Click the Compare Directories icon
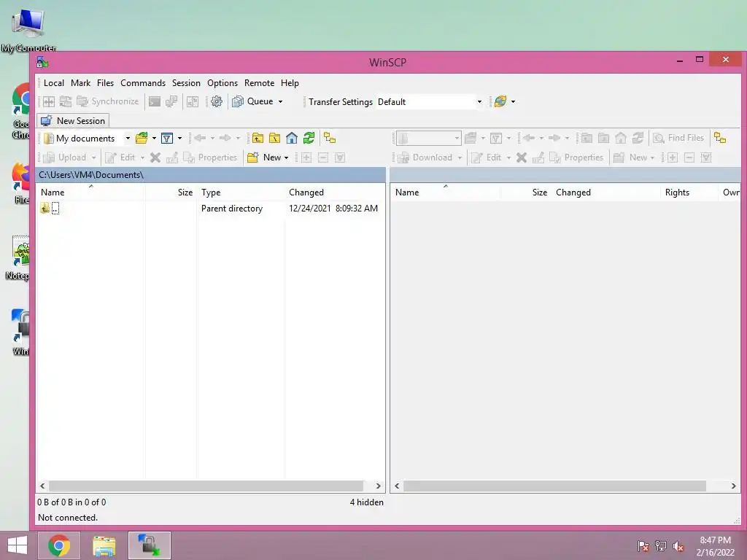The image size is (747, 560). click(49, 101)
